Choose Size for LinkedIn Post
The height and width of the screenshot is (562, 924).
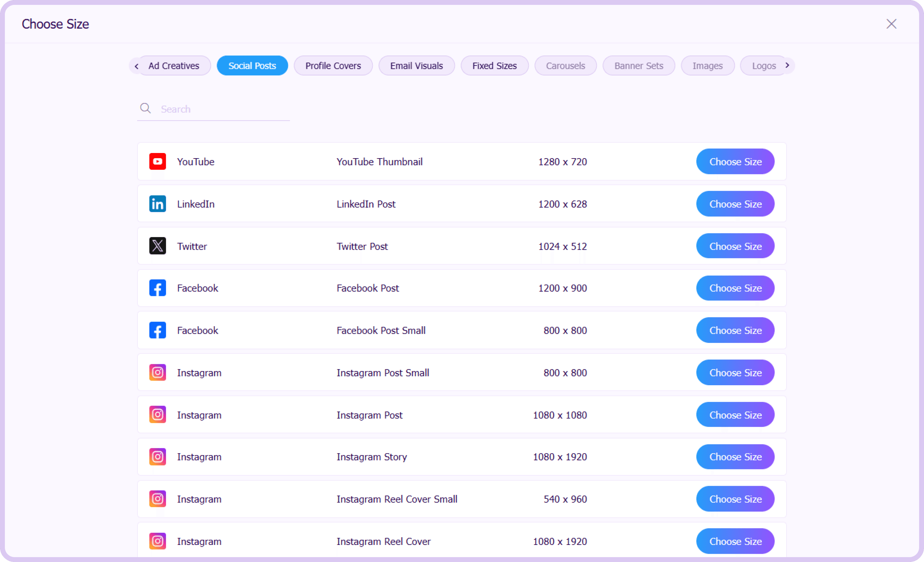tap(735, 204)
